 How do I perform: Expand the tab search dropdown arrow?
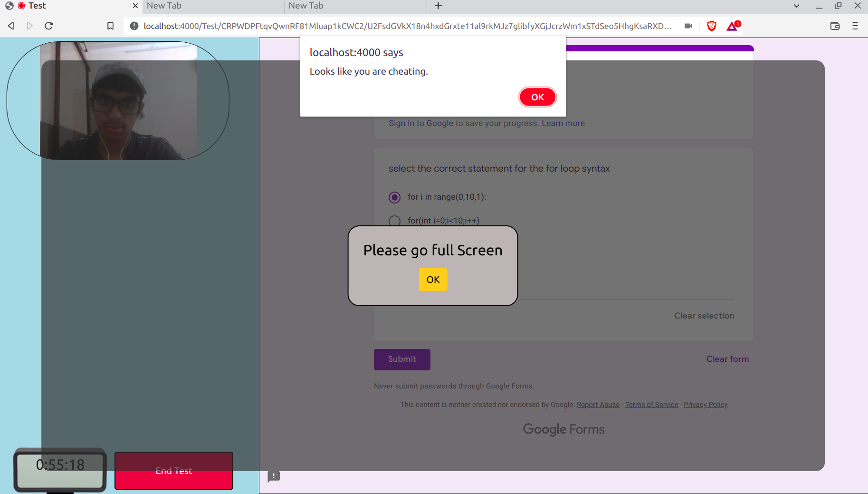tap(796, 6)
